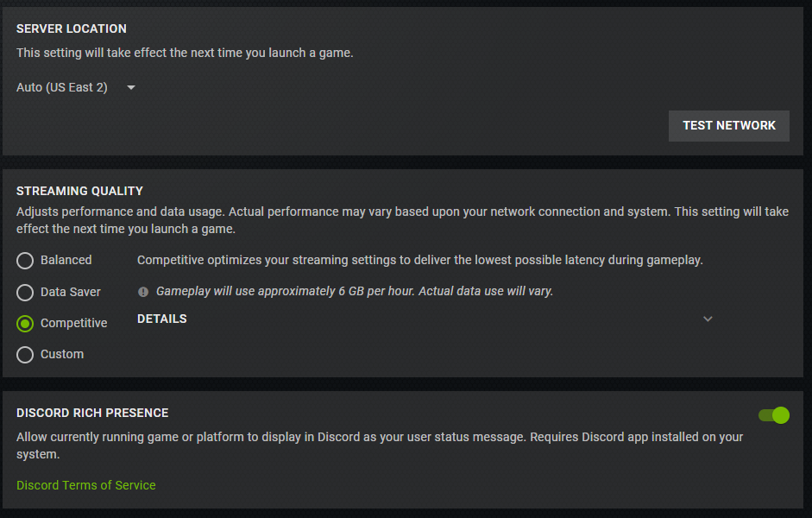The image size is (812, 518).
Task: Click the Discord user status description text
Action: point(380,445)
